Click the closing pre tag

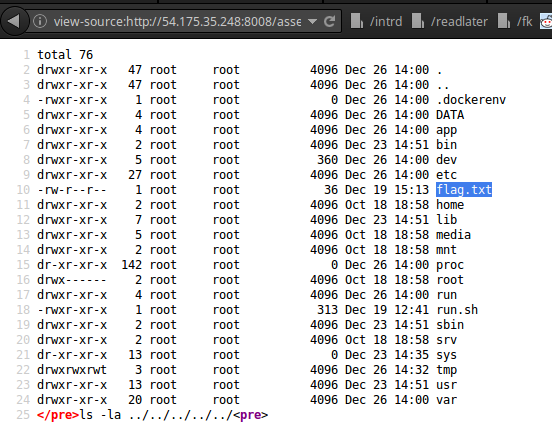coord(58,415)
